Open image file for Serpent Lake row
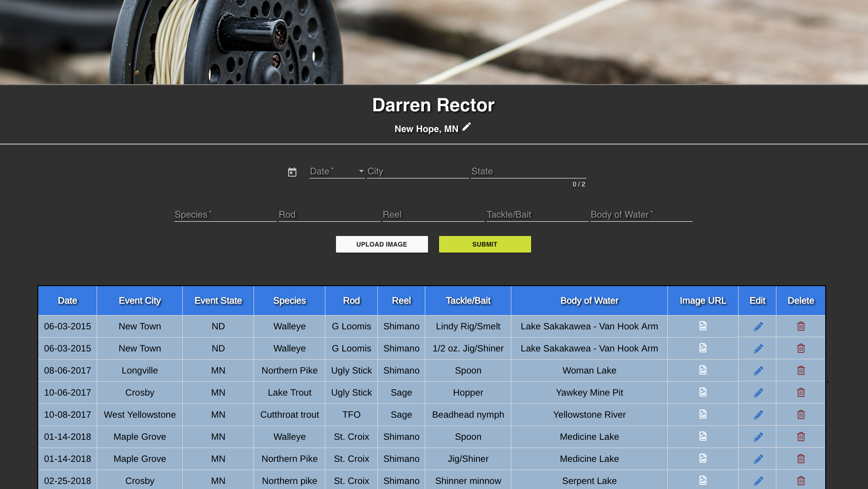Viewport: 868px width, 489px height. pos(703,480)
